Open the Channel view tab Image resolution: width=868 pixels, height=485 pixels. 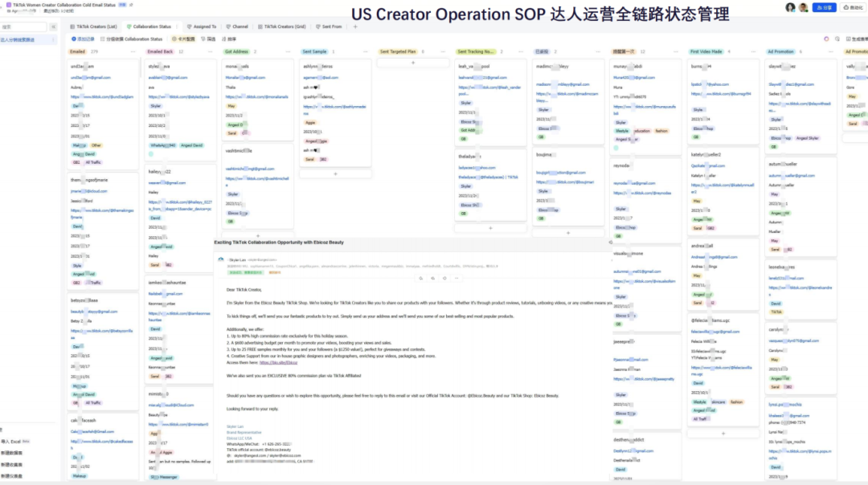[237, 26]
